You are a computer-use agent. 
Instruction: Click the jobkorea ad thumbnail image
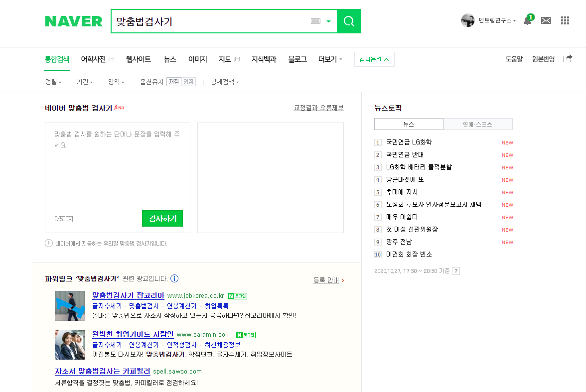tap(70, 306)
